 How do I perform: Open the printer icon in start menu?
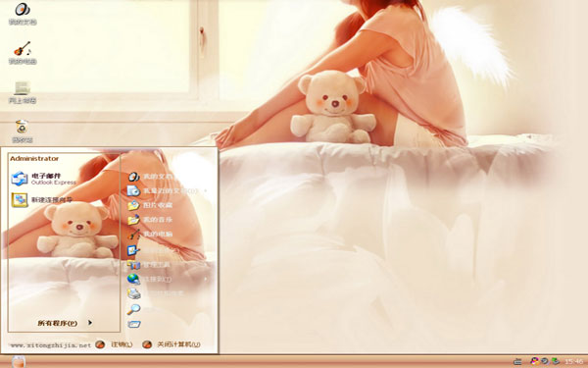click(x=133, y=293)
